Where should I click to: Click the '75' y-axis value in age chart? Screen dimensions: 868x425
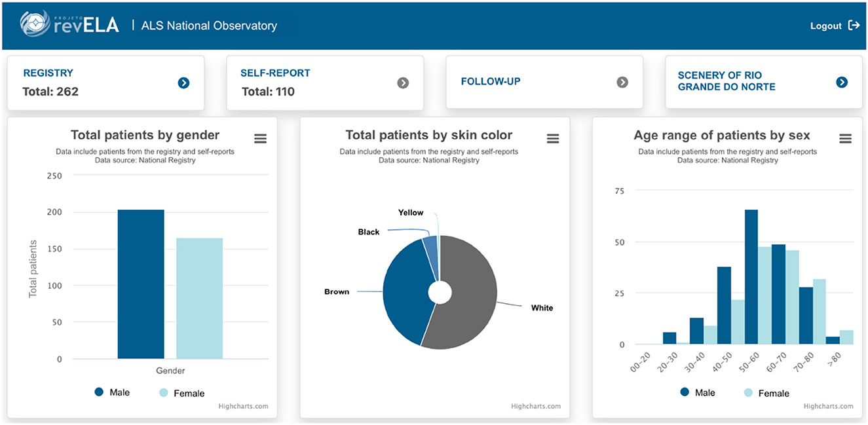(x=620, y=191)
